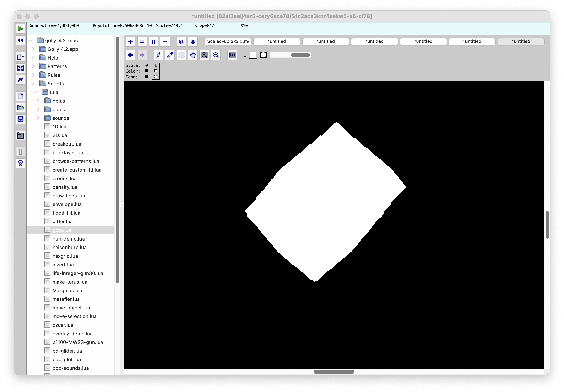
Task: Select the Pick eyedropper tool
Action: [170, 55]
